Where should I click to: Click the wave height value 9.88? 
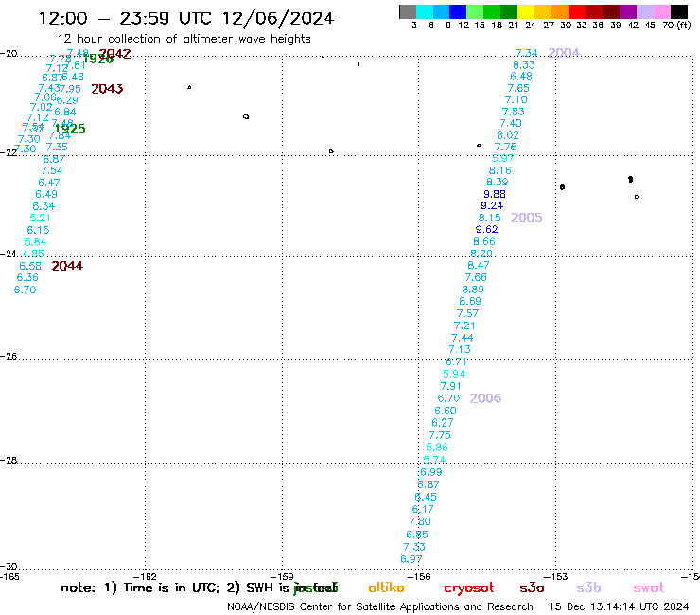click(495, 194)
